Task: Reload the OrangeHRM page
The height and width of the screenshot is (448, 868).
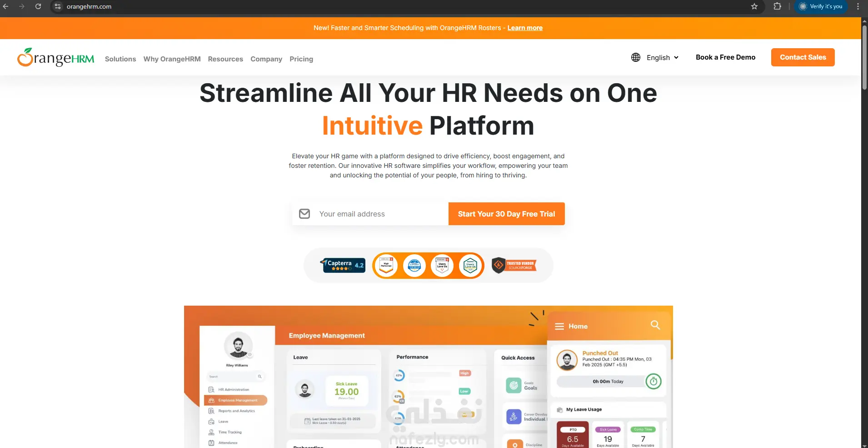Action: pos(38,6)
